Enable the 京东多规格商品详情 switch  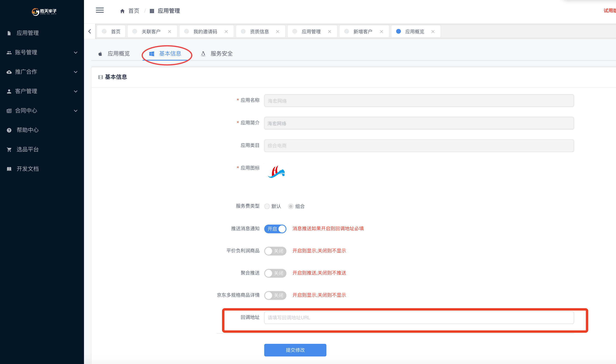pyautogui.click(x=275, y=295)
